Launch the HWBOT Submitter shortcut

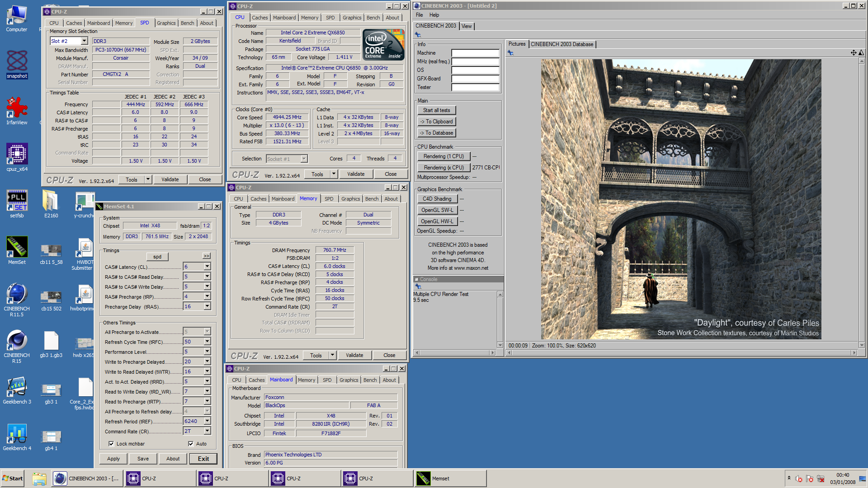[x=85, y=253]
